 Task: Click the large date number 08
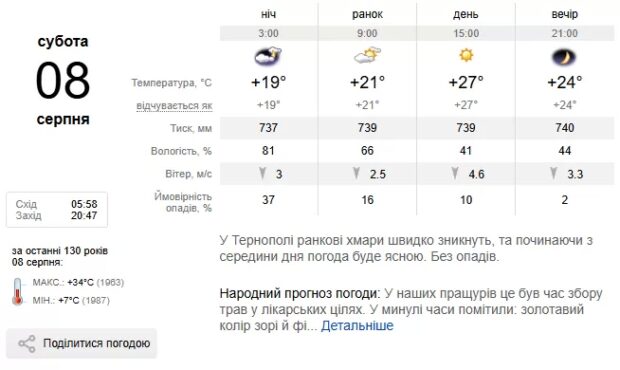coord(63,80)
